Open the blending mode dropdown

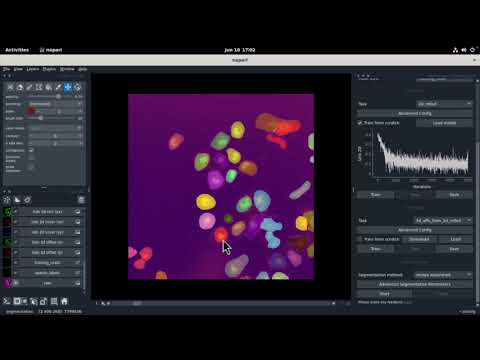coord(55,104)
